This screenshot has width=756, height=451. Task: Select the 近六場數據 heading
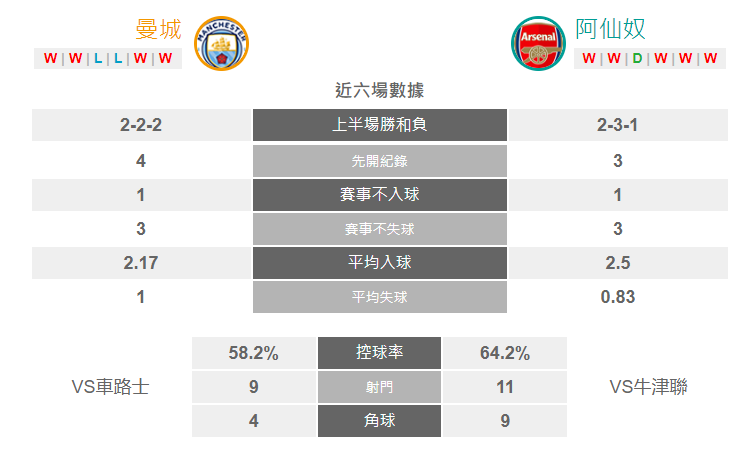click(x=379, y=90)
